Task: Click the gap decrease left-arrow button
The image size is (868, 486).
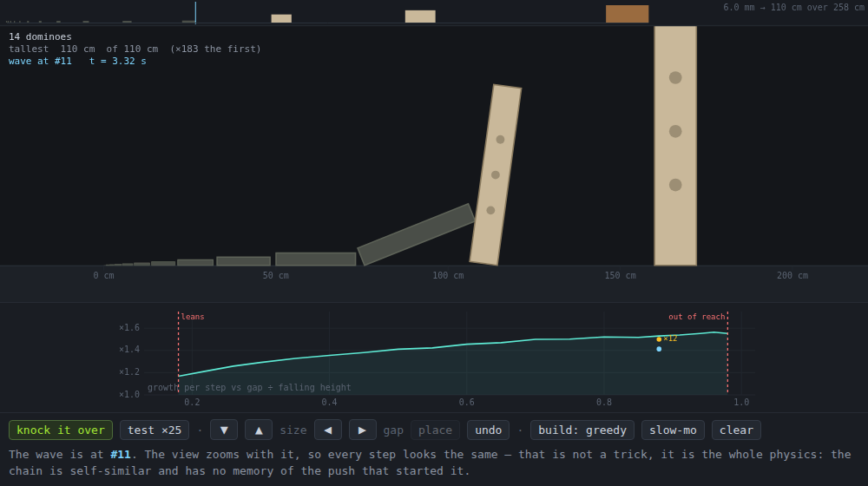Action: (328, 430)
